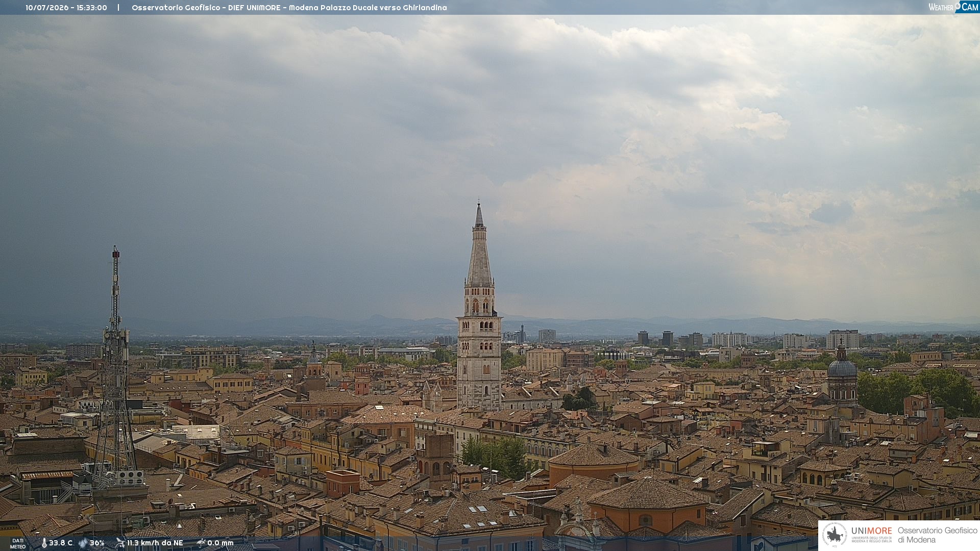Screen dimensions: 980x551
Task: Click the UNIMORE university seal emblem
Action: [x=835, y=535]
